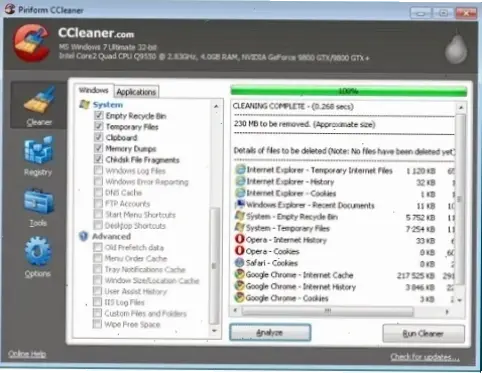Select the Opera - Internet History icon
The width and height of the screenshot is (482, 373).
tap(239, 239)
